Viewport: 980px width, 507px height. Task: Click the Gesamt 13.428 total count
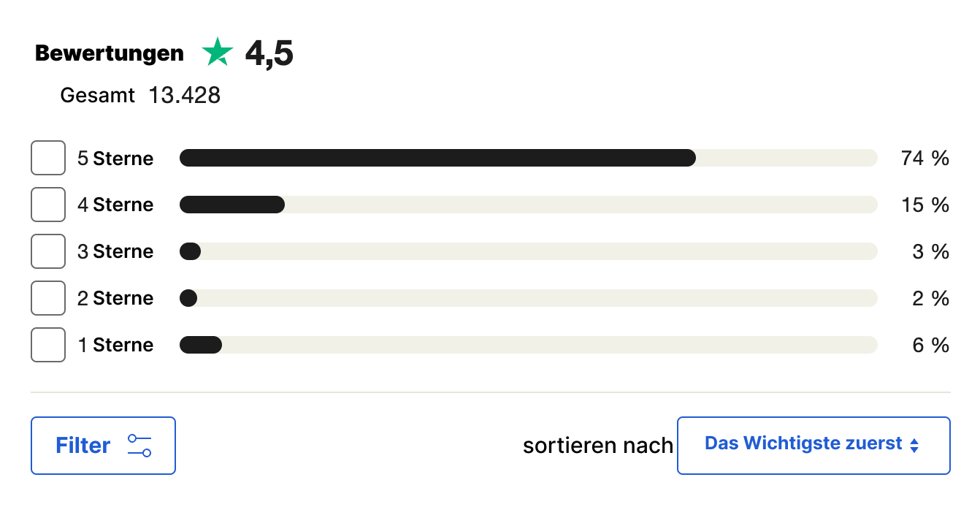(x=140, y=96)
